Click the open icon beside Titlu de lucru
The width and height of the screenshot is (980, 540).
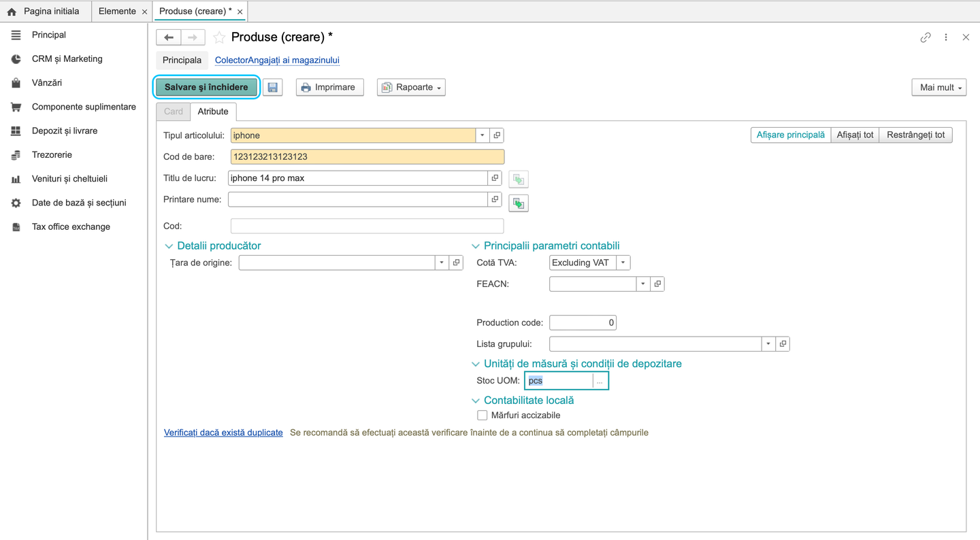pos(495,178)
